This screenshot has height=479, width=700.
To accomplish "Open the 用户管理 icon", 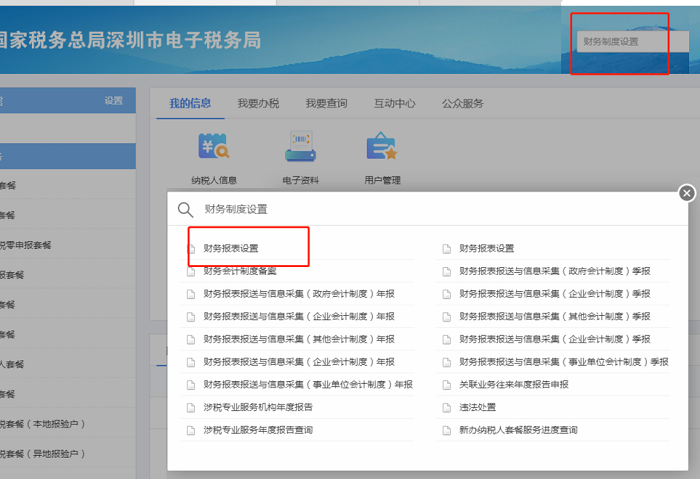I will tap(382, 148).
